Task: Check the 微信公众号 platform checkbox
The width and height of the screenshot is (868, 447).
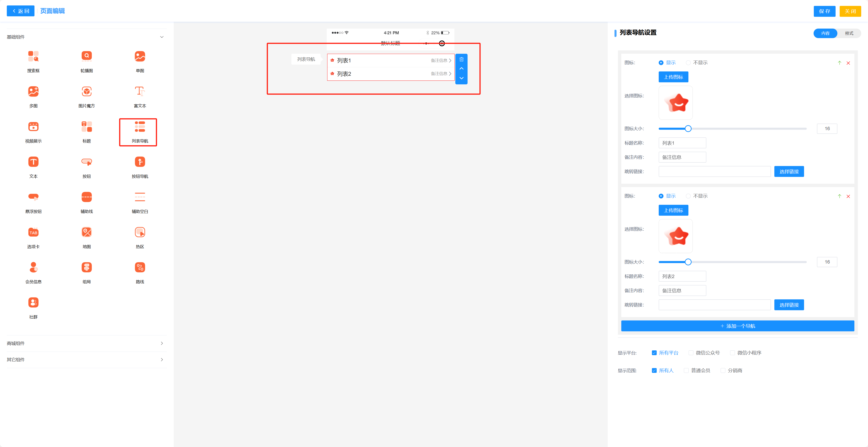Action: point(691,353)
